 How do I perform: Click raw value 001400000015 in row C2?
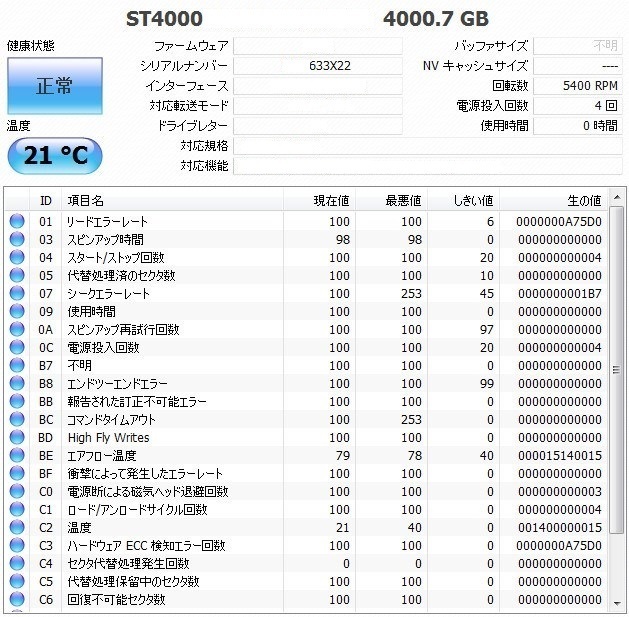[560, 528]
